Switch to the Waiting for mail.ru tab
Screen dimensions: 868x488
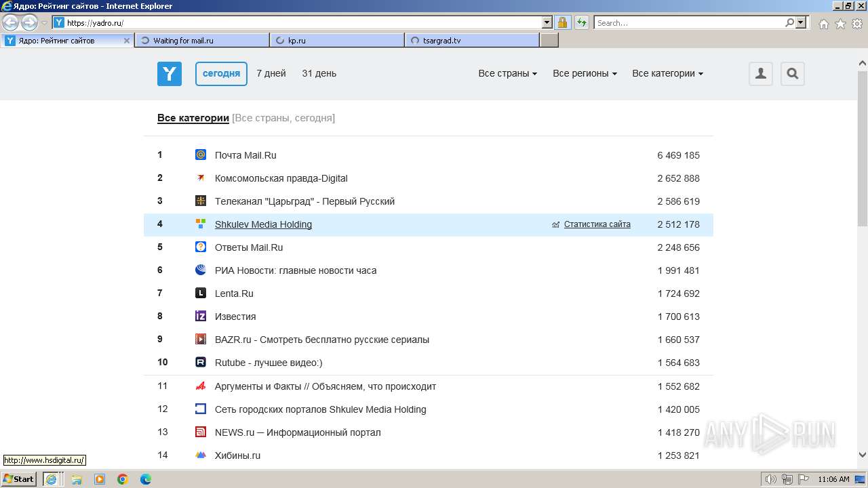tap(202, 41)
